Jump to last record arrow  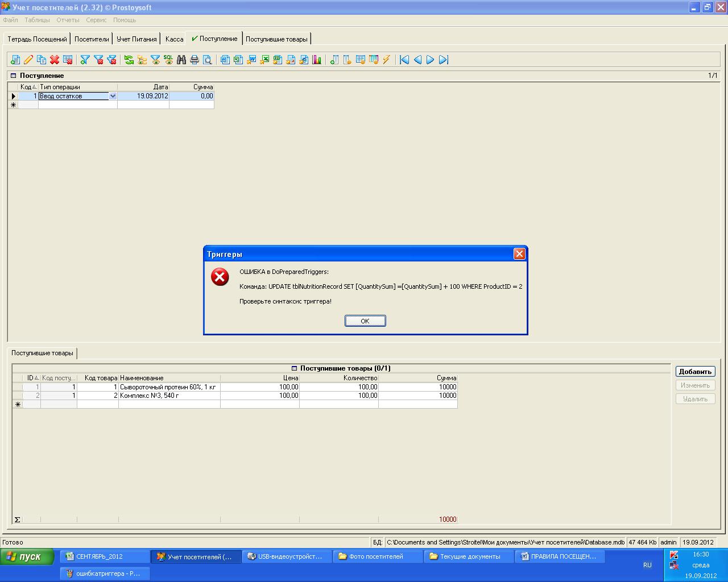click(444, 60)
